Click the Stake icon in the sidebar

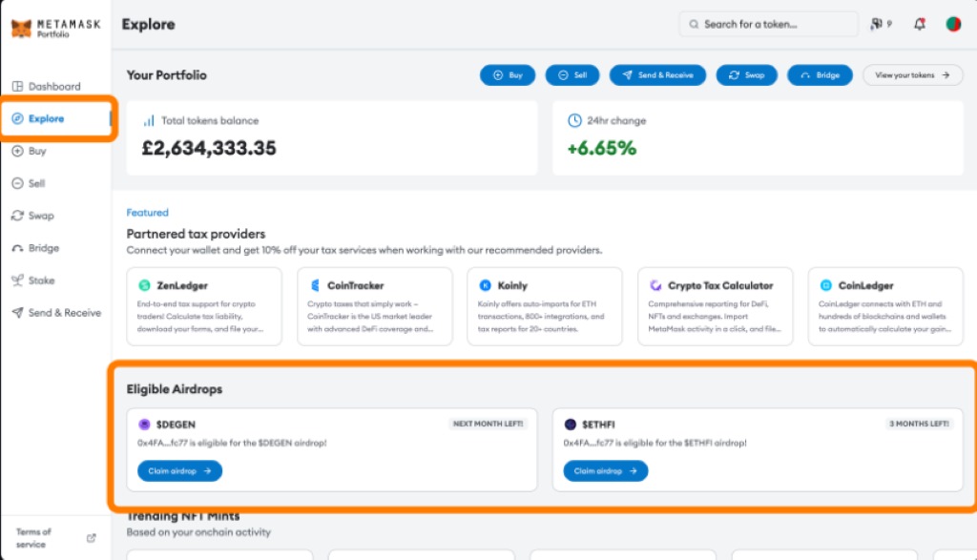click(17, 280)
